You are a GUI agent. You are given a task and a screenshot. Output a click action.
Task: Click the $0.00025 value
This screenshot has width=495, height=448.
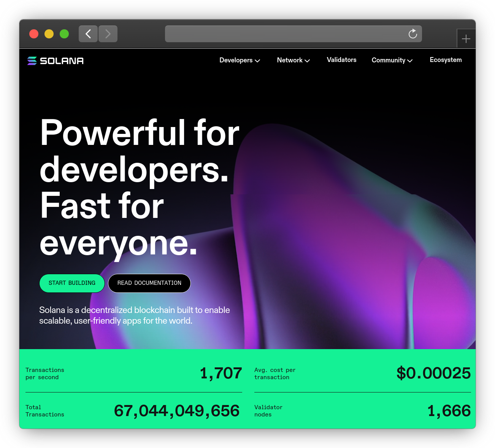(433, 373)
